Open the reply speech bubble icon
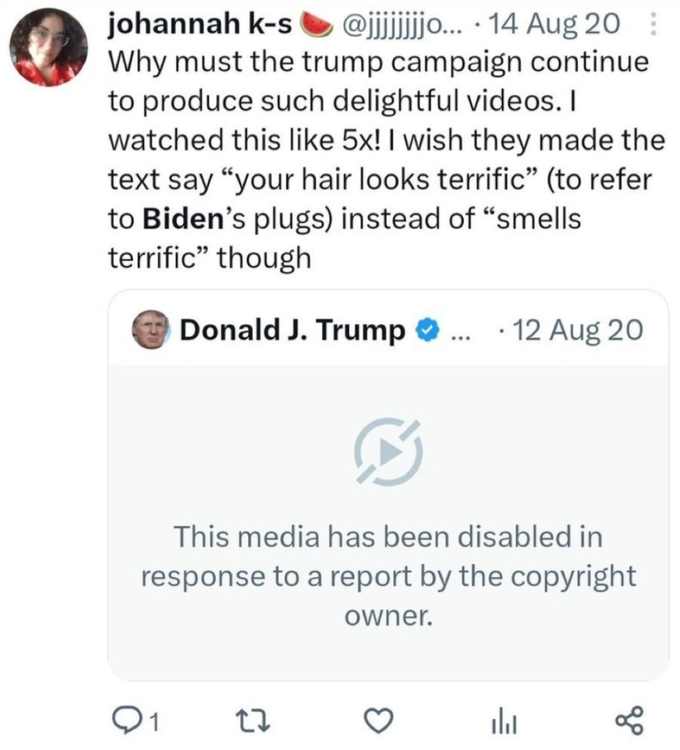The height and width of the screenshot is (750, 680). click(x=129, y=719)
